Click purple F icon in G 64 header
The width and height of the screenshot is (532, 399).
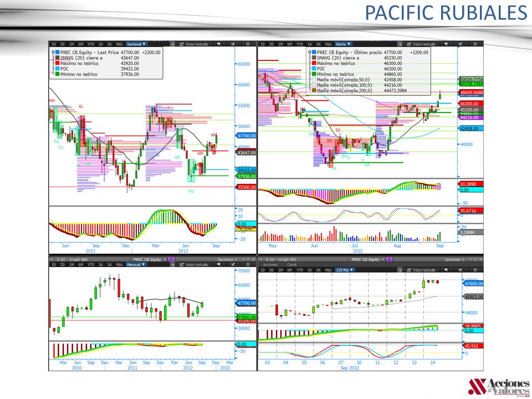coord(390,259)
